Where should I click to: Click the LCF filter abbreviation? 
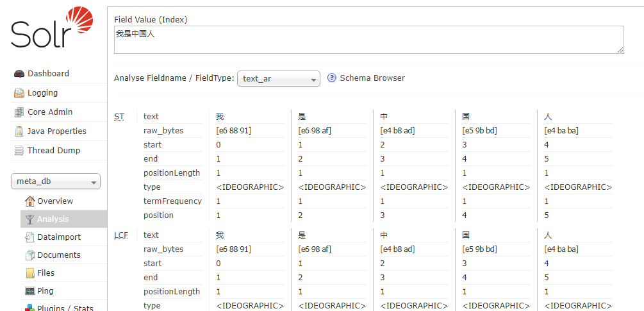coord(120,235)
